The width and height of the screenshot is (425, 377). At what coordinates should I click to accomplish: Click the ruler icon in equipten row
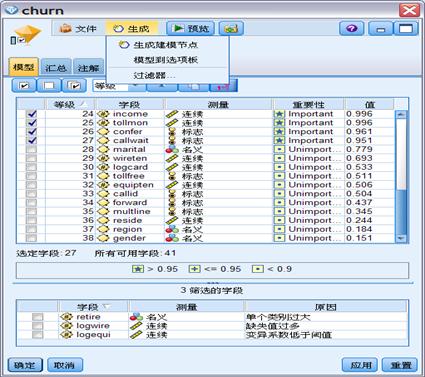coord(172,185)
